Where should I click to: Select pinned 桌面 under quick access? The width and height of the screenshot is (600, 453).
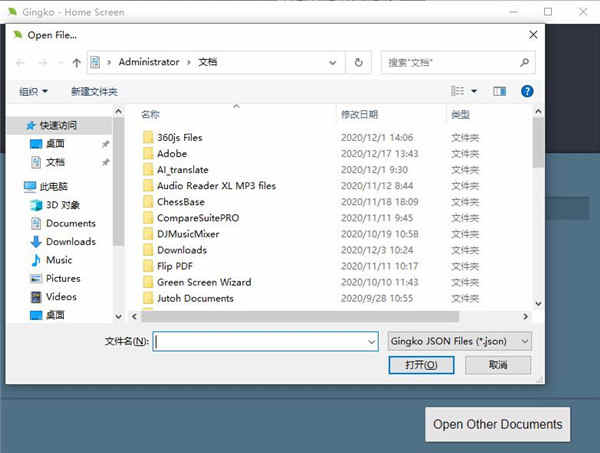[55, 144]
